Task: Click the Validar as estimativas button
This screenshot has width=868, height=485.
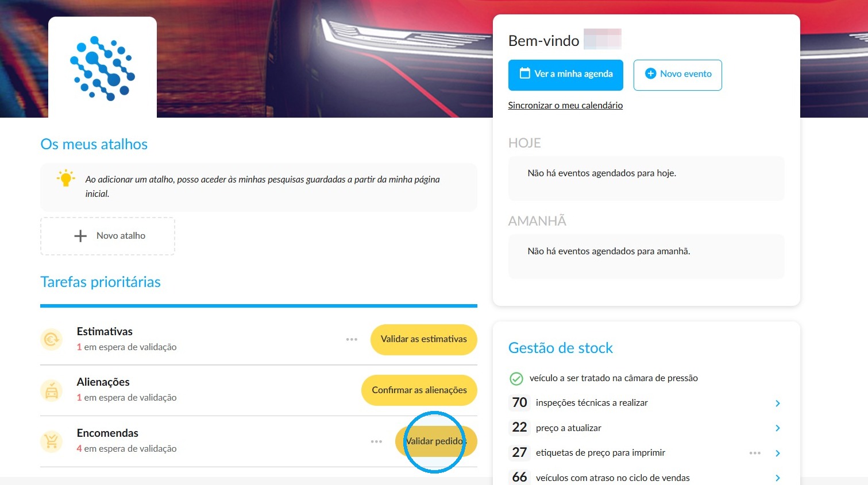Action: (424, 339)
